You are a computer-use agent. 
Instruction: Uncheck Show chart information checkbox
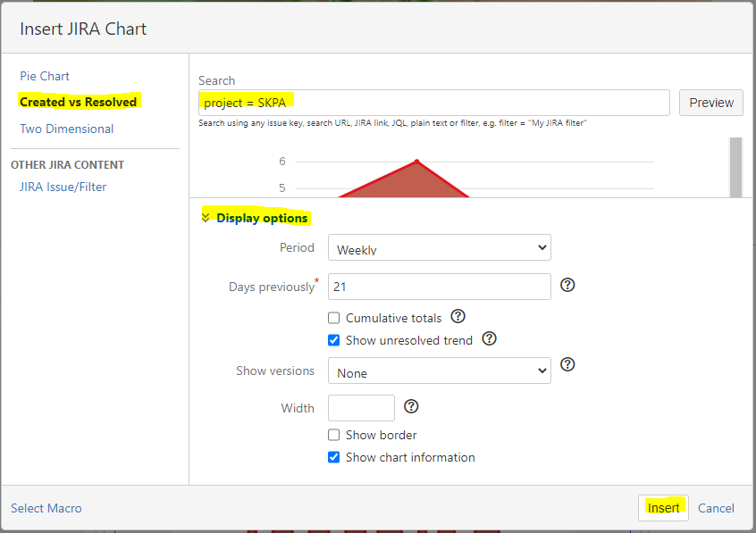click(333, 457)
